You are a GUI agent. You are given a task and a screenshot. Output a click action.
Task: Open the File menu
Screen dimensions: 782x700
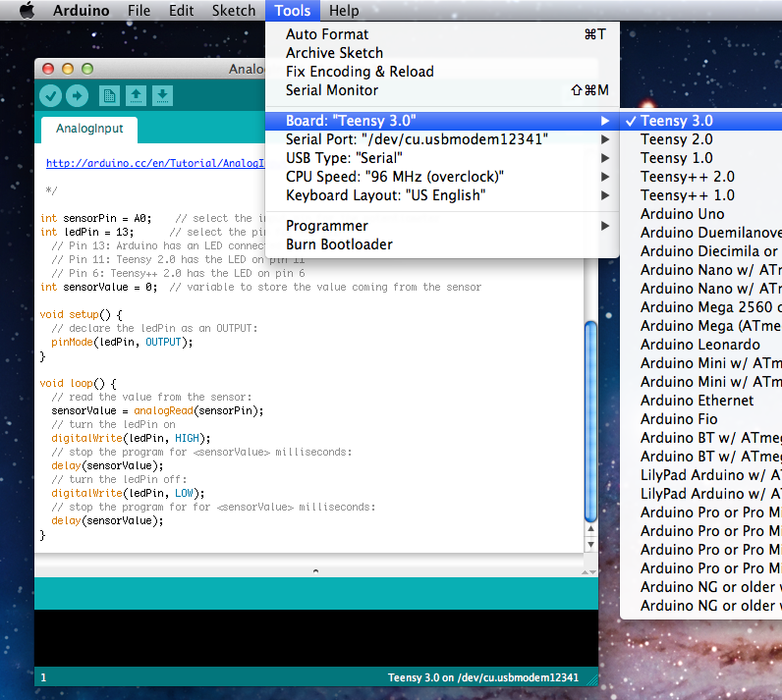click(139, 11)
